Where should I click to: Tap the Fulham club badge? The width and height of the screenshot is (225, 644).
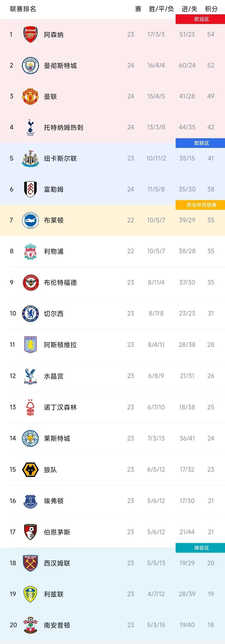click(x=30, y=189)
